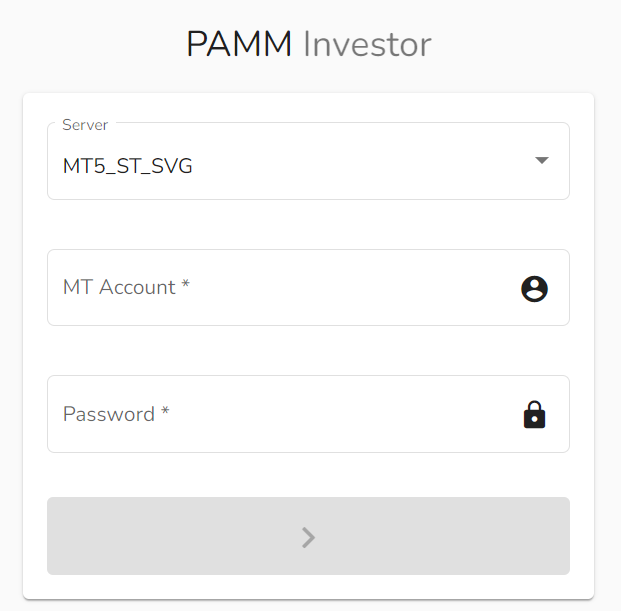
Task: Click the password lock icon
Action: click(x=535, y=414)
